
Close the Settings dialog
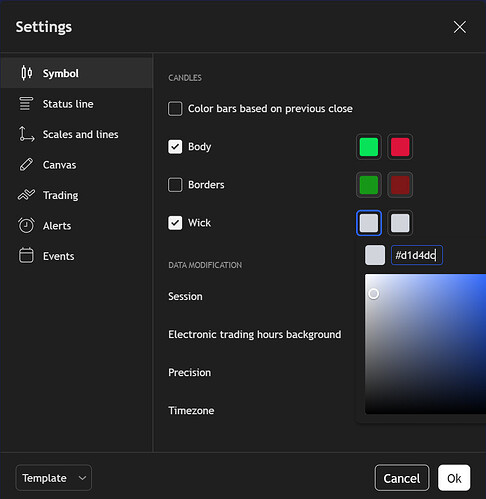tap(460, 27)
